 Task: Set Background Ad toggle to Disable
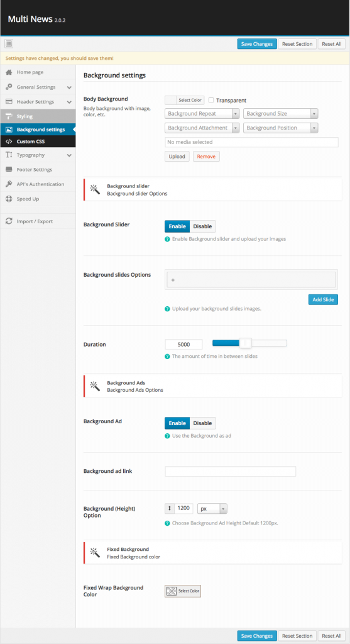pyautogui.click(x=203, y=423)
